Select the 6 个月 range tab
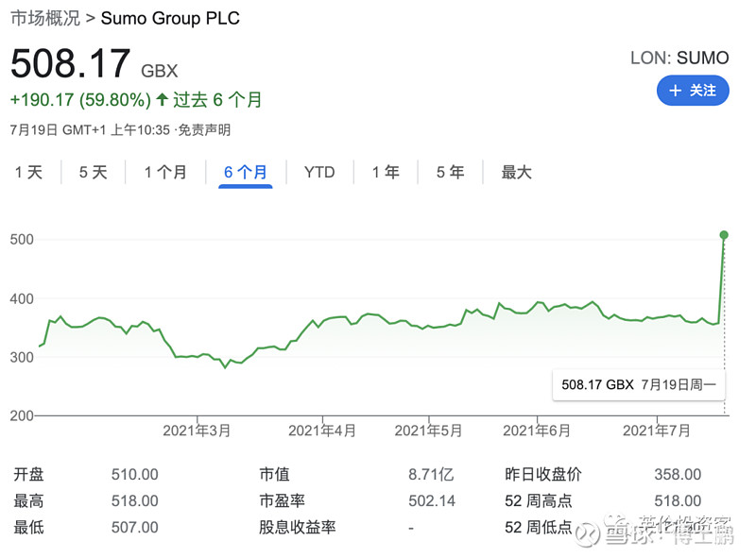This screenshot has height=558, width=756. point(246,172)
